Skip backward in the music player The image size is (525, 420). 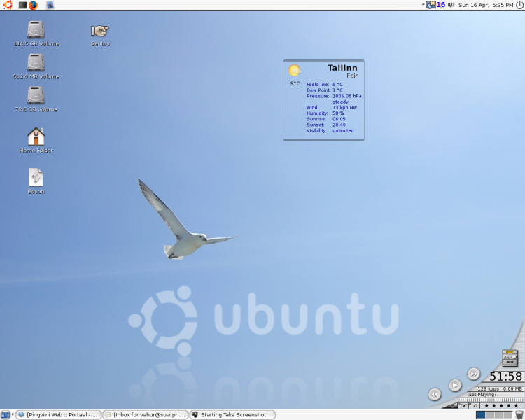pos(435,394)
